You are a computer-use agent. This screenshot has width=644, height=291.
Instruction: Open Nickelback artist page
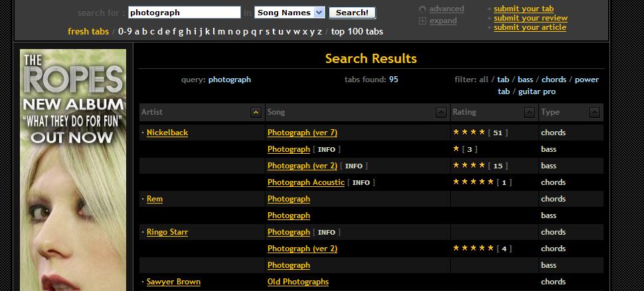167,133
